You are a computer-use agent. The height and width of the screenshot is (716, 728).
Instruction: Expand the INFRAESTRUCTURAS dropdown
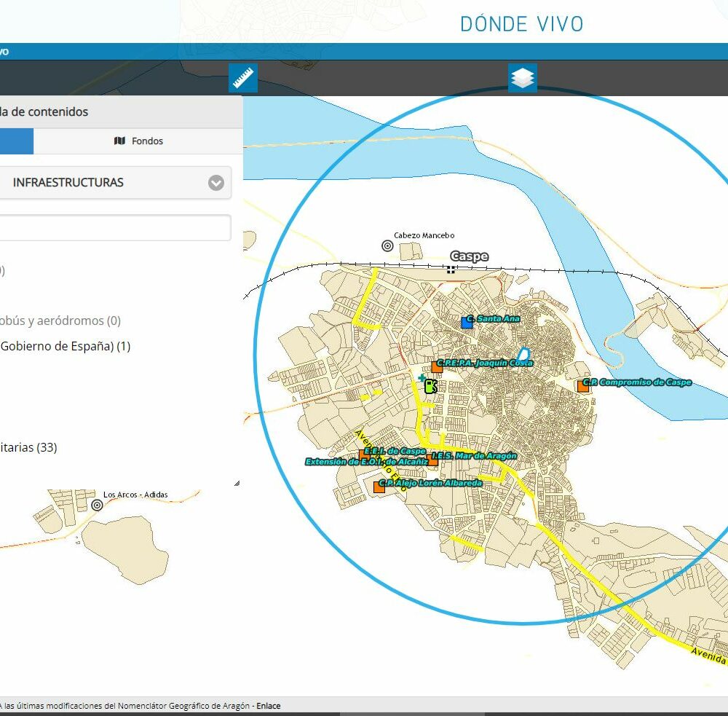point(116,183)
